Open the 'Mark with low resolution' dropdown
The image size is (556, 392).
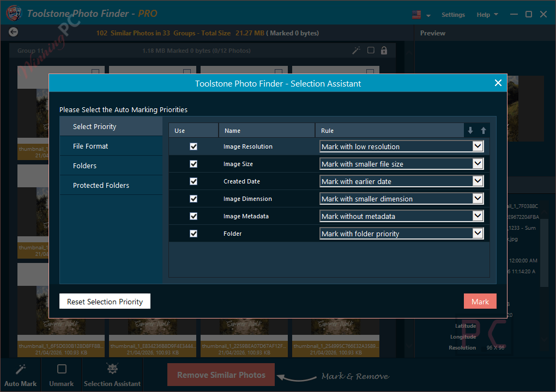click(401, 146)
